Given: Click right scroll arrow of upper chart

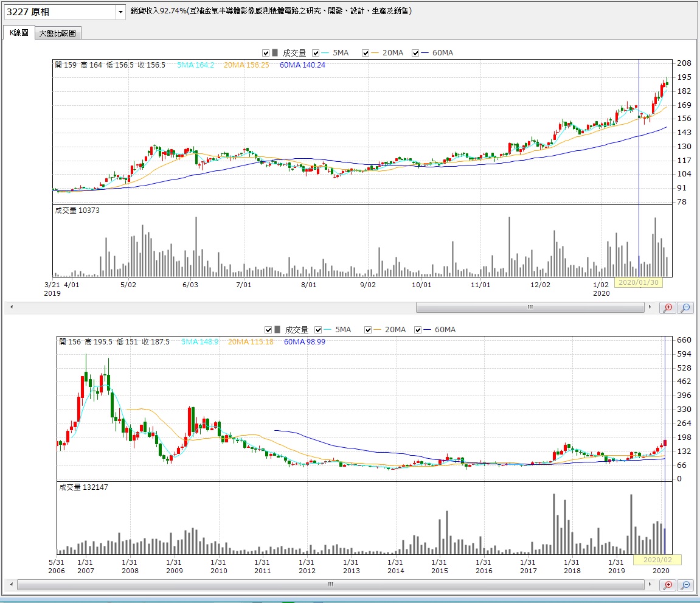Looking at the screenshot, I should click(650, 307).
